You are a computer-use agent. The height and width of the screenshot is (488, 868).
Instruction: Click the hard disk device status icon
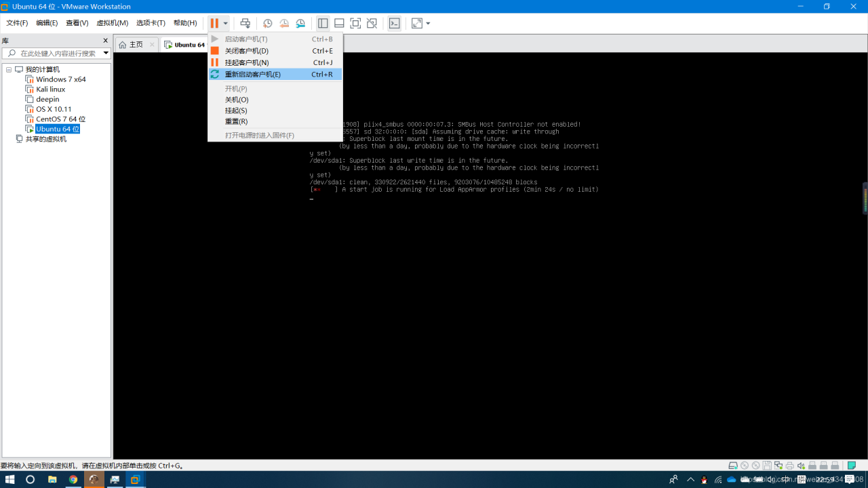click(733, 466)
